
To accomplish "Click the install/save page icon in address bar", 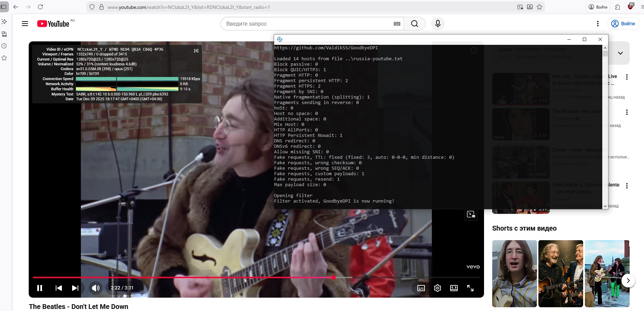I will (530, 7).
